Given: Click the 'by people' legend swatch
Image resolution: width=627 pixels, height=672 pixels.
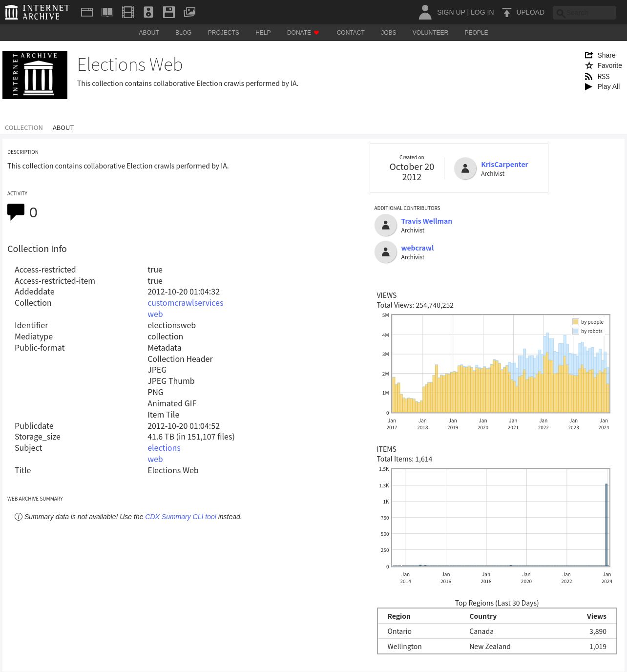Looking at the screenshot, I should [576, 322].
